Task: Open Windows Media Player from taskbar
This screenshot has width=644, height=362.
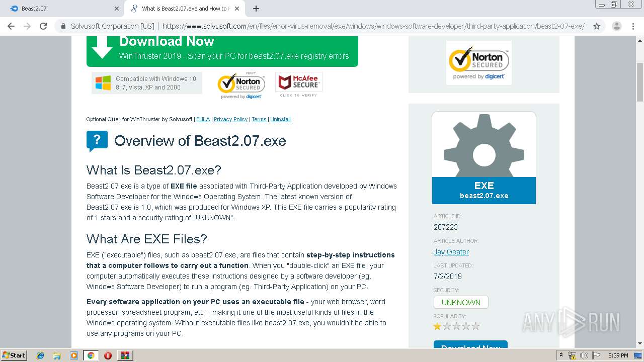Action: (74, 355)
